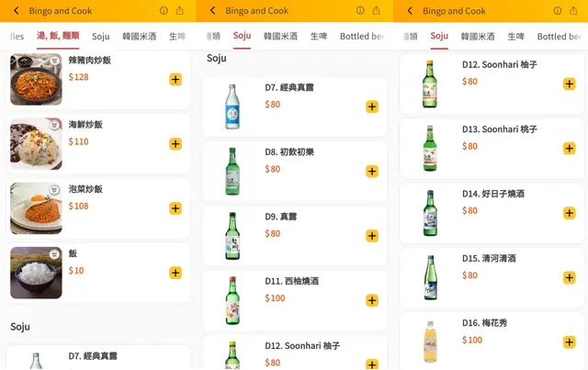
Task: View the 海鮮炒飯 food image
Action: pos(37,144)
